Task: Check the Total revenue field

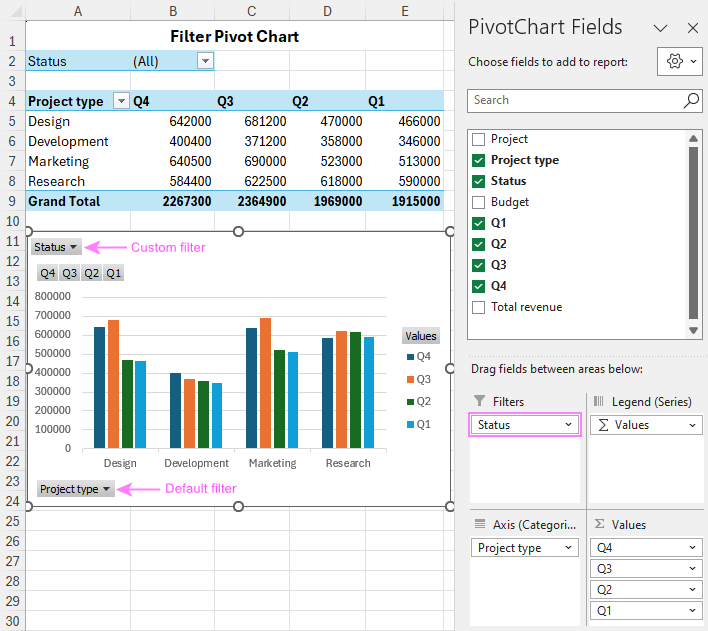Action: point(478,307)
